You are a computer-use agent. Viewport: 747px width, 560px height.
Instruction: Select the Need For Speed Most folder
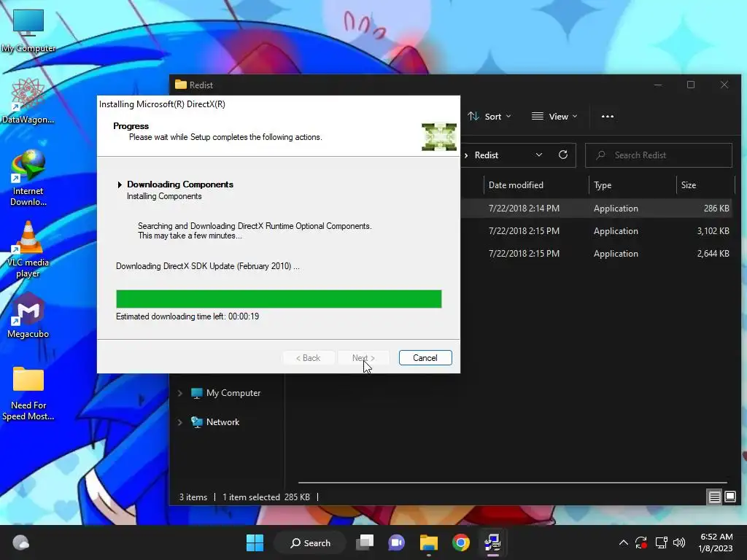pos(28,393)
